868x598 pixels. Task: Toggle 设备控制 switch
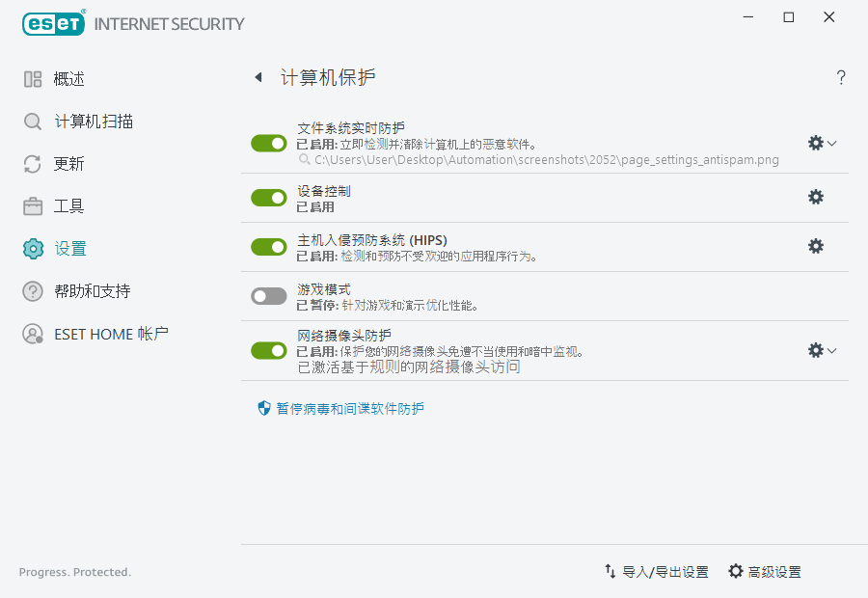(x=269, y=198)
